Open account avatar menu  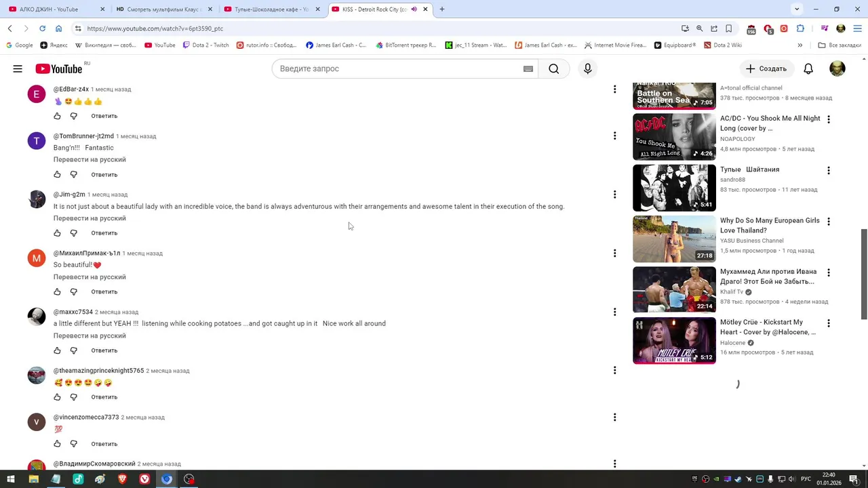tap(837, 68)
